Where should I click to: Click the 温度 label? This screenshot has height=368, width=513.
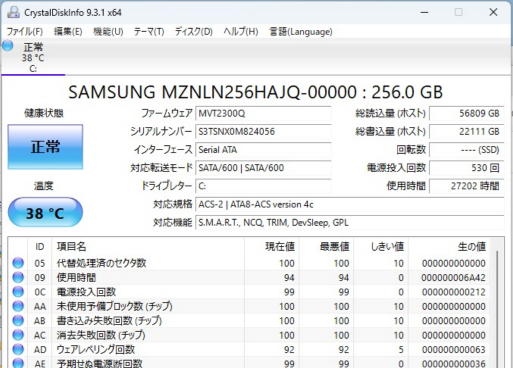pyautogui.click(x=44, y=186)
